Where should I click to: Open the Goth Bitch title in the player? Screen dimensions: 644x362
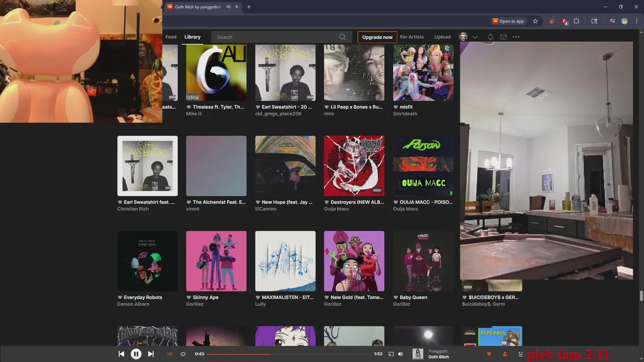tap(439, 357)
